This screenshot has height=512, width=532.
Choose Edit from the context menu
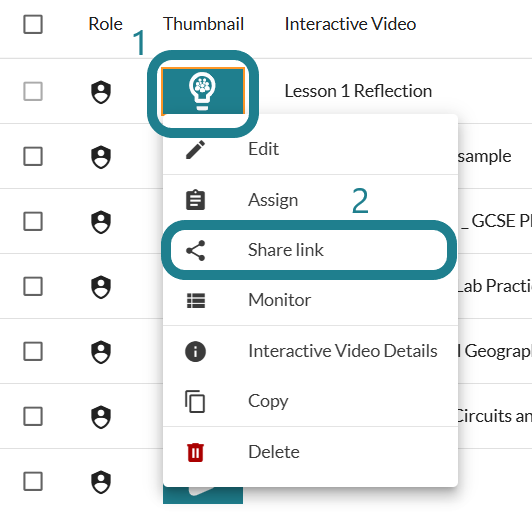coord(310,149)
